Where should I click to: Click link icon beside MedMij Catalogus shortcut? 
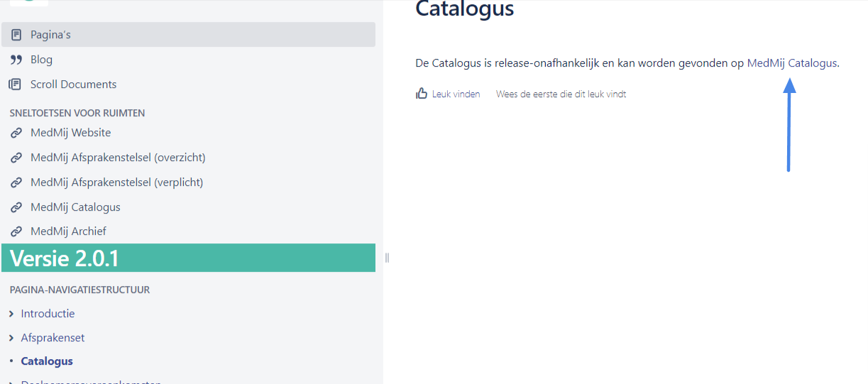click(16, 207)
